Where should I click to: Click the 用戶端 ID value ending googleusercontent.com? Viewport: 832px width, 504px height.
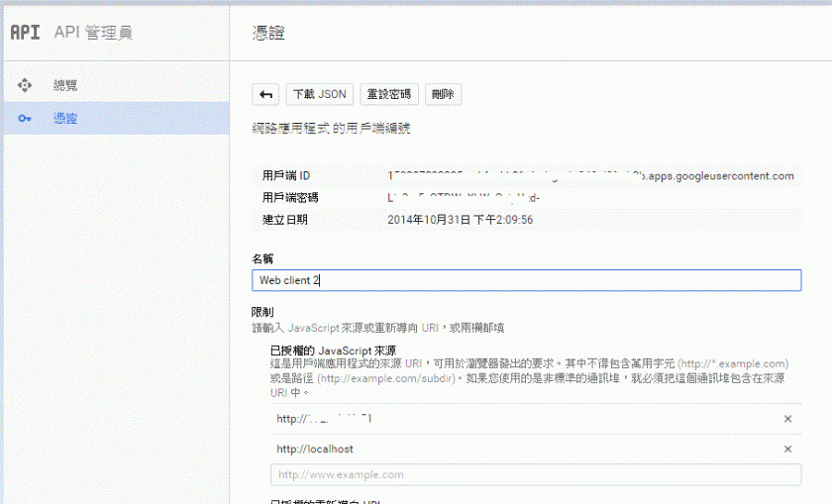590,176
